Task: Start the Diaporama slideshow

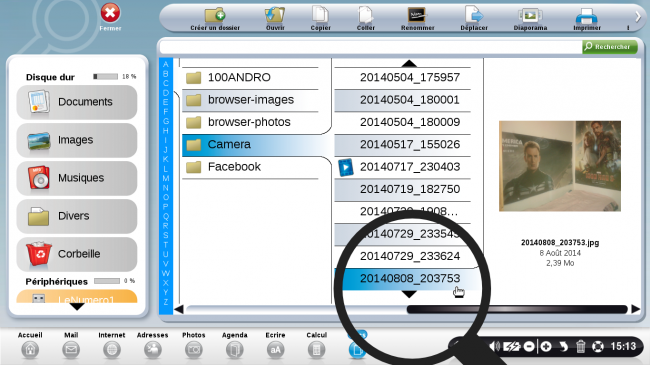Action: (530, 16)
